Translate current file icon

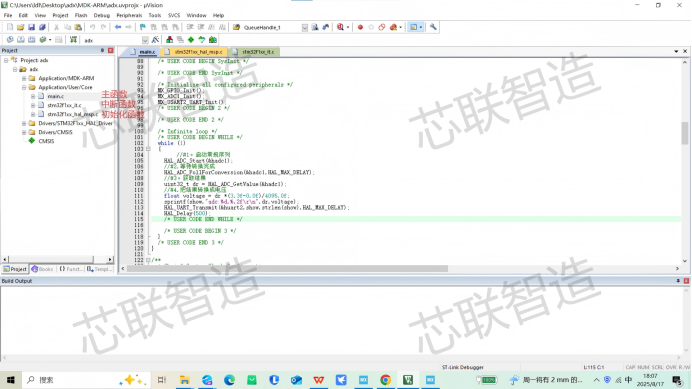click(x=10, y=40)
